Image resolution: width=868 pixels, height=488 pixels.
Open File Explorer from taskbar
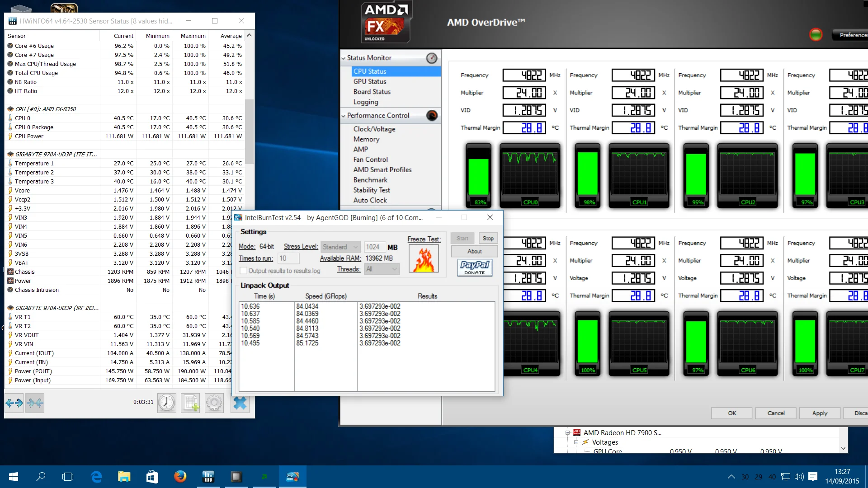point(124,477)
